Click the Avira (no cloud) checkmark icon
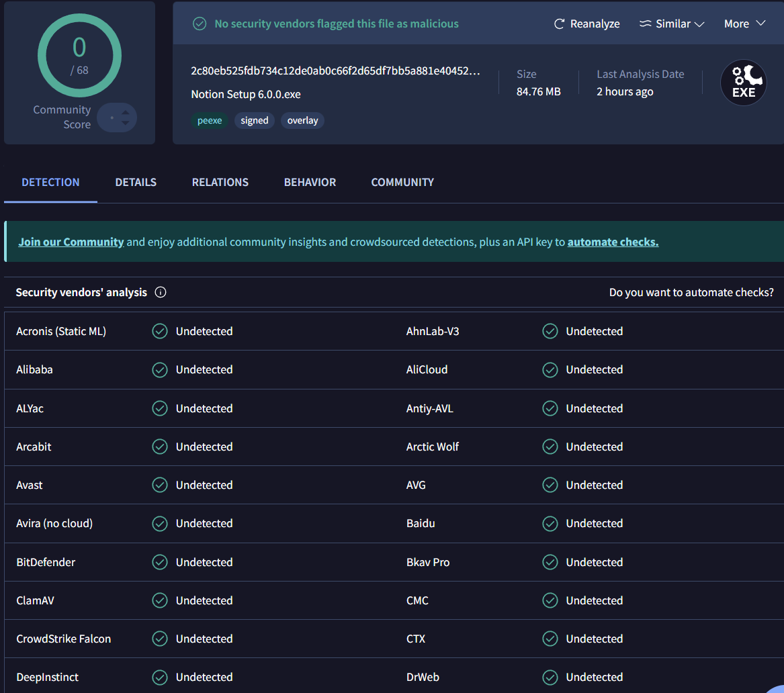This screenshot has width=784, height=693. click(x=160, y=523)
